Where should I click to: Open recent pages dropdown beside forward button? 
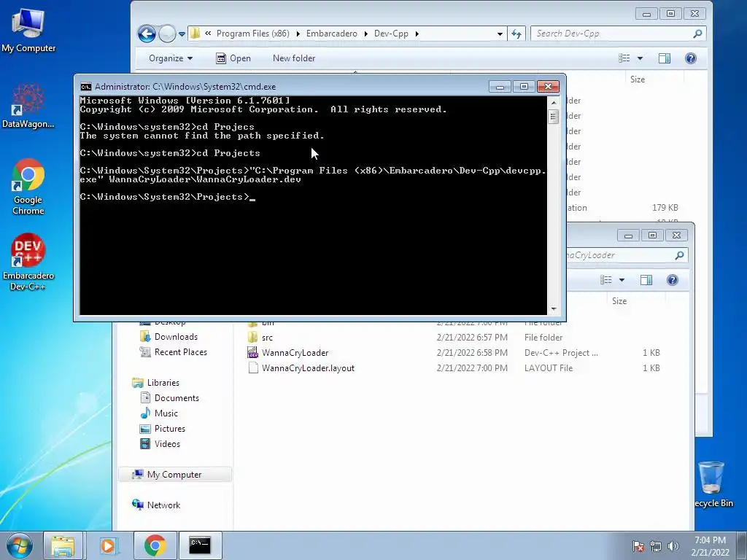182,34
